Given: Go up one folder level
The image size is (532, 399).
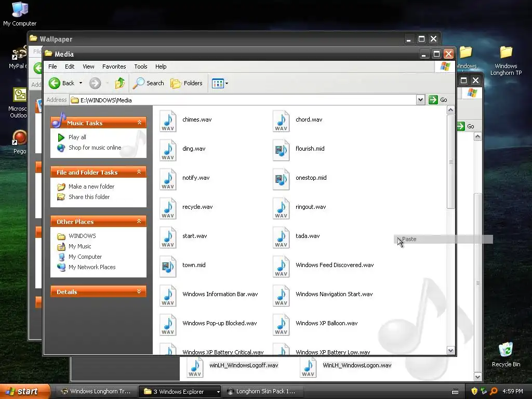Looking at the screenshot, I should coord(120,83).
